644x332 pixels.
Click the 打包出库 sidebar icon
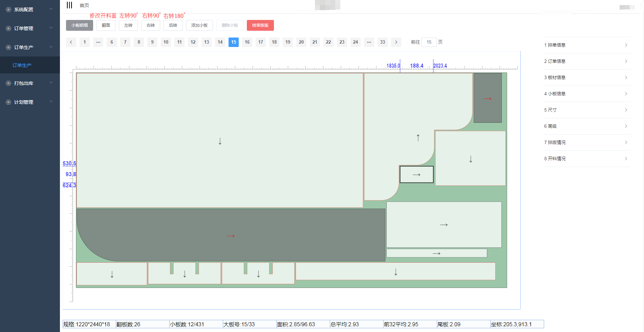[x=8, y=83]
